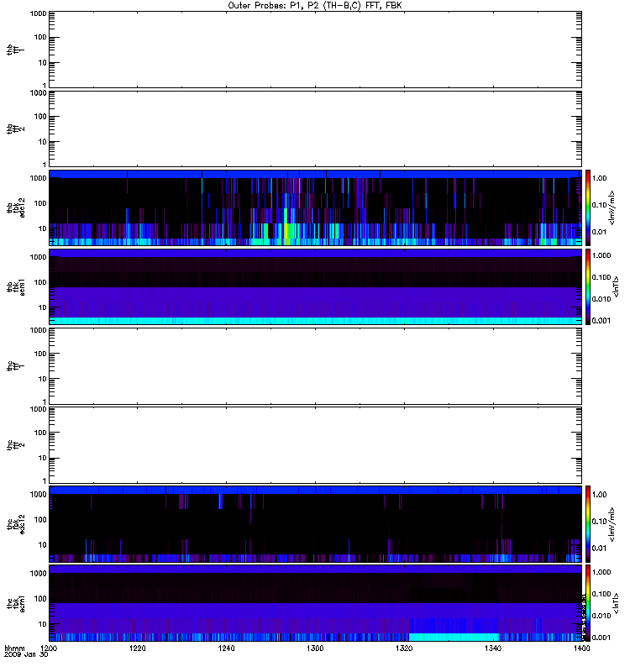630x672 pixels.
Task: Click the "thb ff 2" panel axis label
Action: click(15, 129)
